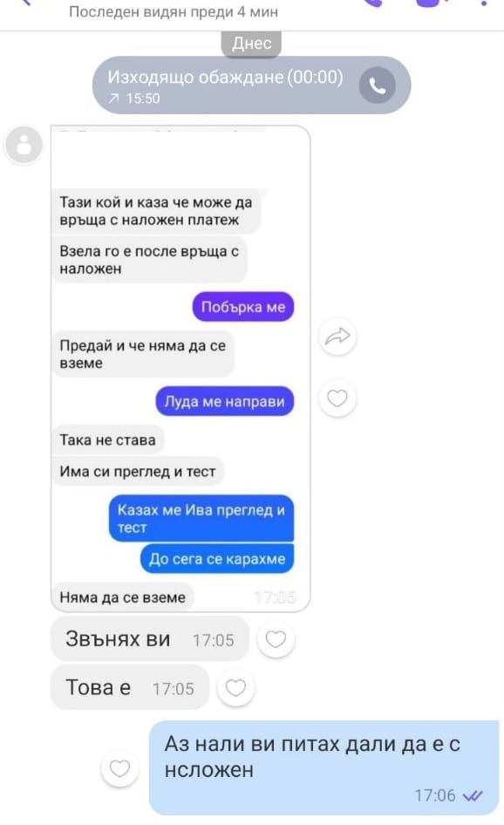Tap the 'Побърка ме' bubble in screenshot

243,307
